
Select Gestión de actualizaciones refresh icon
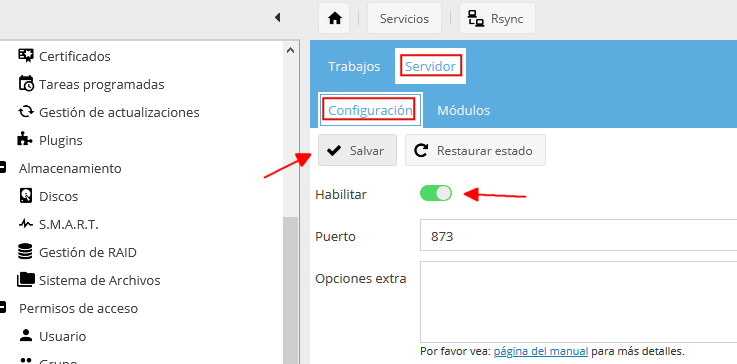point(25,112)
